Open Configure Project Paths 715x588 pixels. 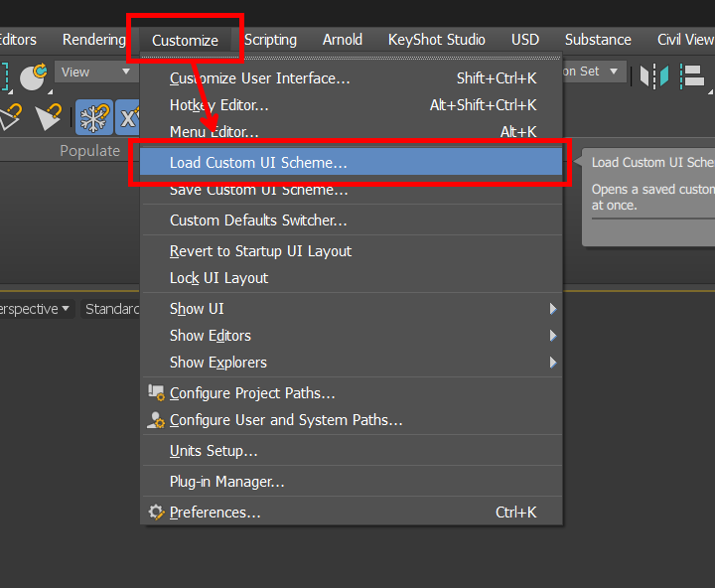pos(352,393)
